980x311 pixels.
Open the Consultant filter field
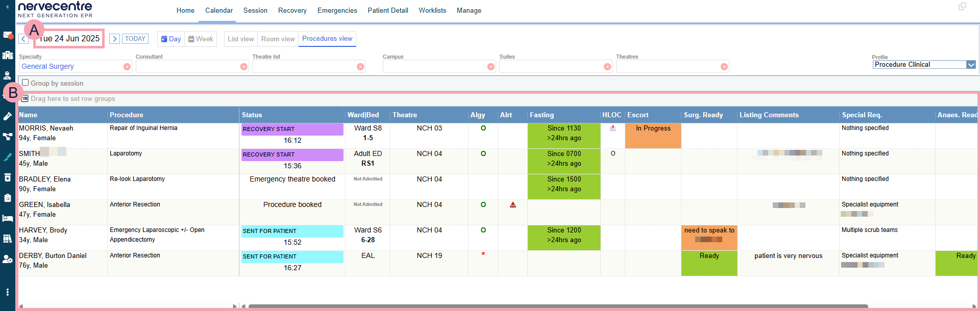(187, 67)
